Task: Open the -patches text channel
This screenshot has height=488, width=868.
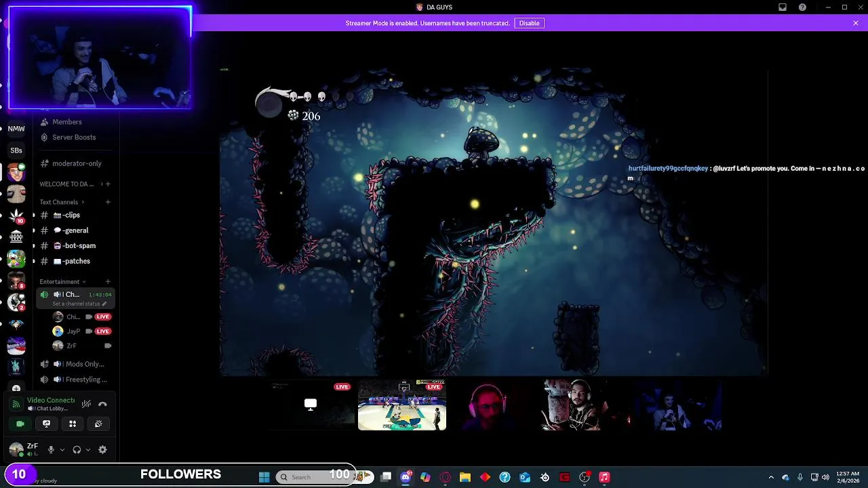Action: (x=75, y=261)
